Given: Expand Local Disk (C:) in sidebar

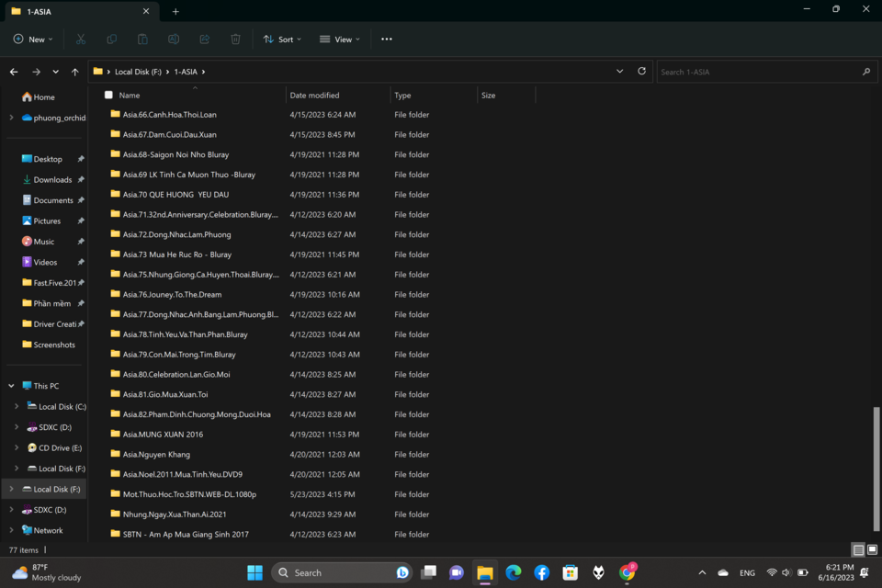Looking at the screenshot, I should [17, 406].
